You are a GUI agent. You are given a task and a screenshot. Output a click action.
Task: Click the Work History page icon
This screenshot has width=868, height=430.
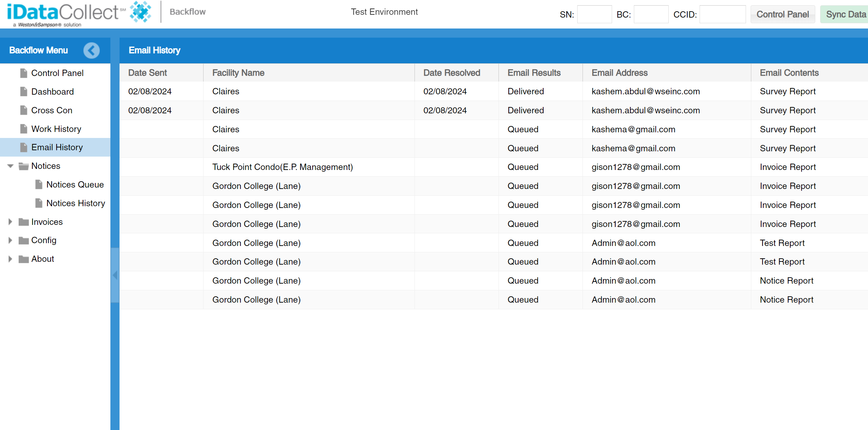(x=24, y=129)
